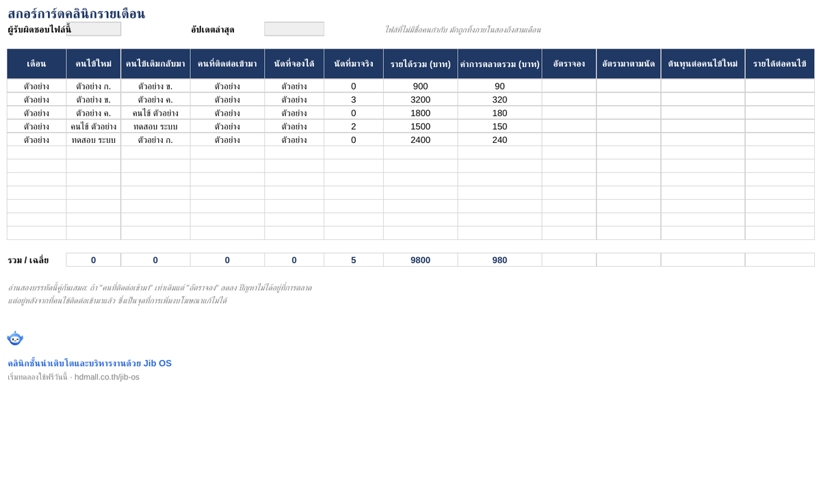
Task: Click the totals cell showing 980
Action: pyautogui.click(x=500, y=260)
